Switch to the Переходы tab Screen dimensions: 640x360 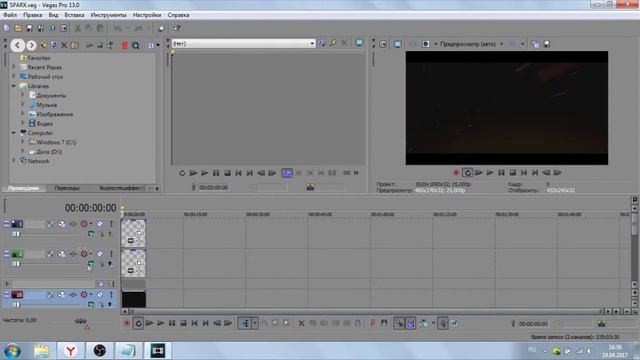tap(67, 188)
